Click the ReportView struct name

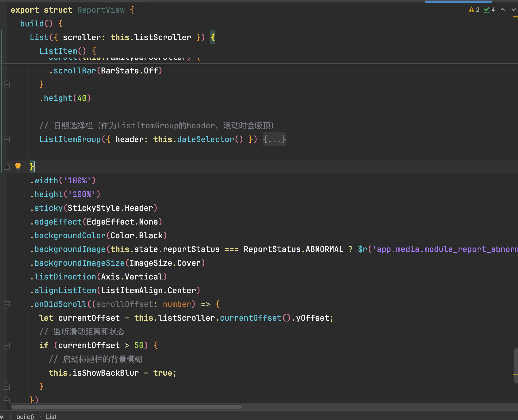tap(101, 10)
